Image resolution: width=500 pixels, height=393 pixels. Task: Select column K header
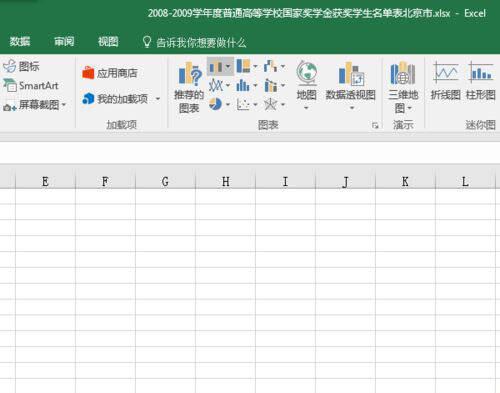(405, 181)
